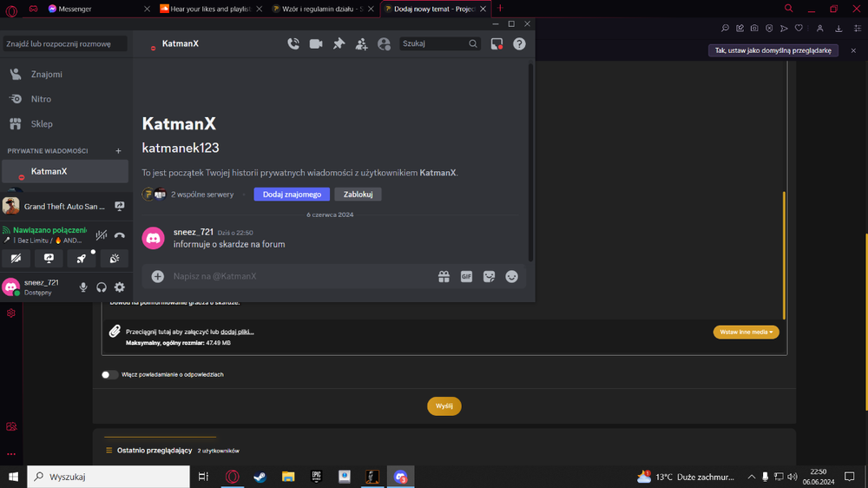This screenshot has height=488, width=868.
Task: Click Tak, ustaw jako domyślną przeglądarkę
Action: (773, 50)
